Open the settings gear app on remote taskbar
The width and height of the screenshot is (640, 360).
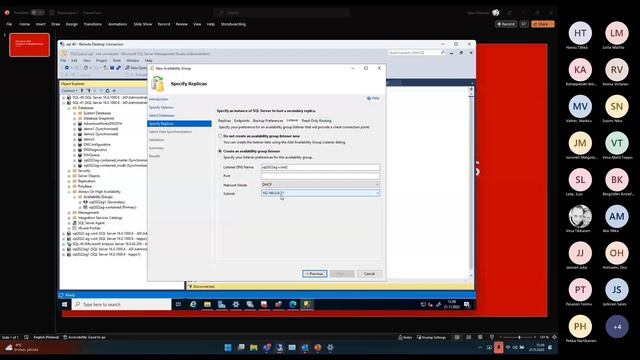(236, 304)
